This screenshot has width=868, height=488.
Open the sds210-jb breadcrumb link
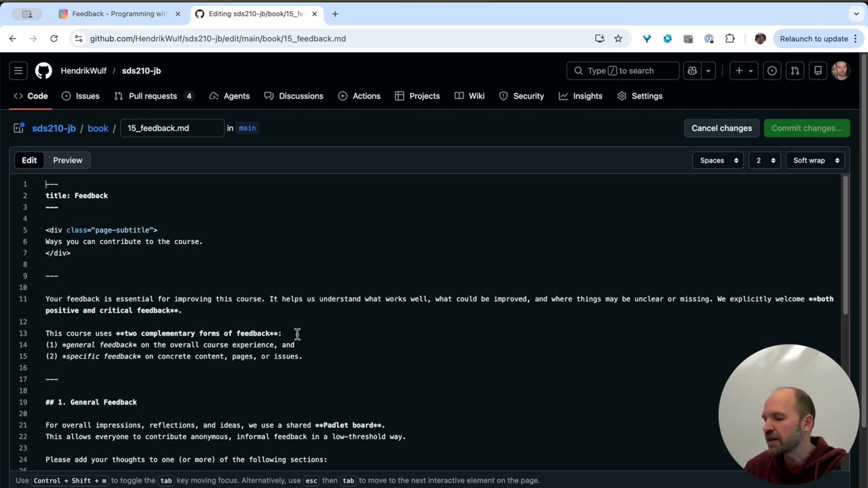[54, 128]
